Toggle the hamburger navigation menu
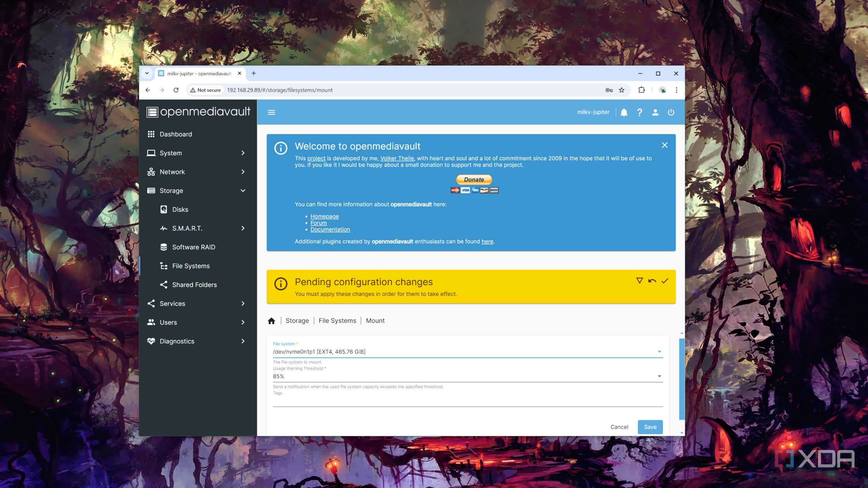Image resolution: width=868 pixels, height=488 pixels. (271, 112)
